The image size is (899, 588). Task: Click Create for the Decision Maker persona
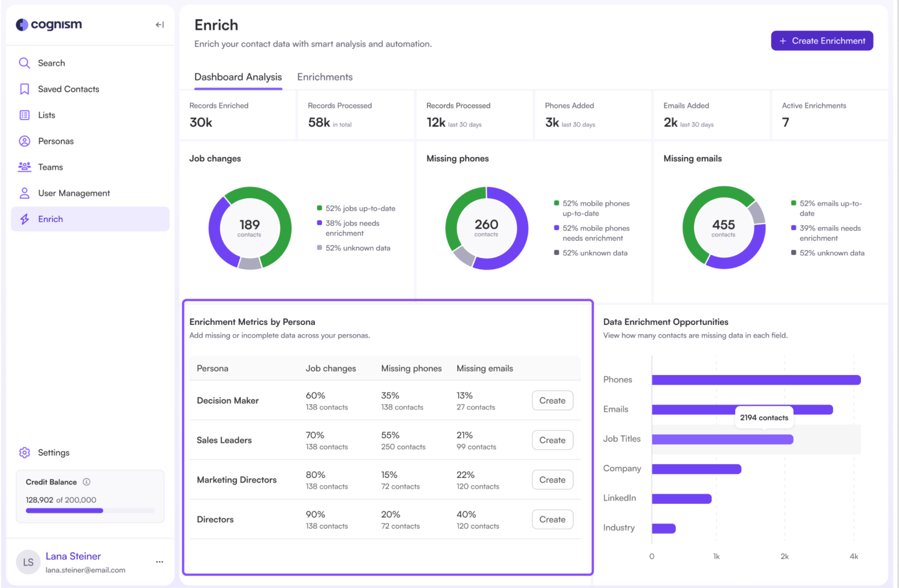click(552, 400)
